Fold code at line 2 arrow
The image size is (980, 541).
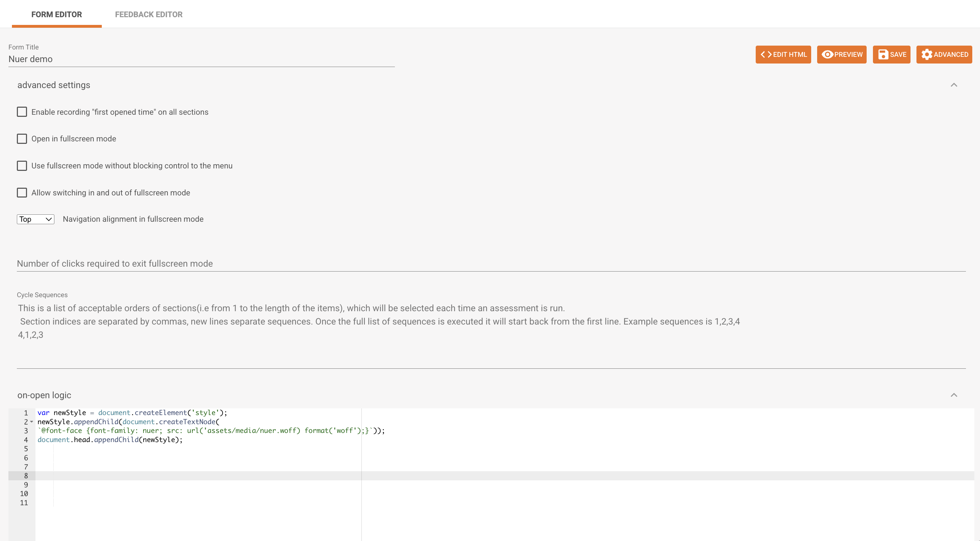32,422
